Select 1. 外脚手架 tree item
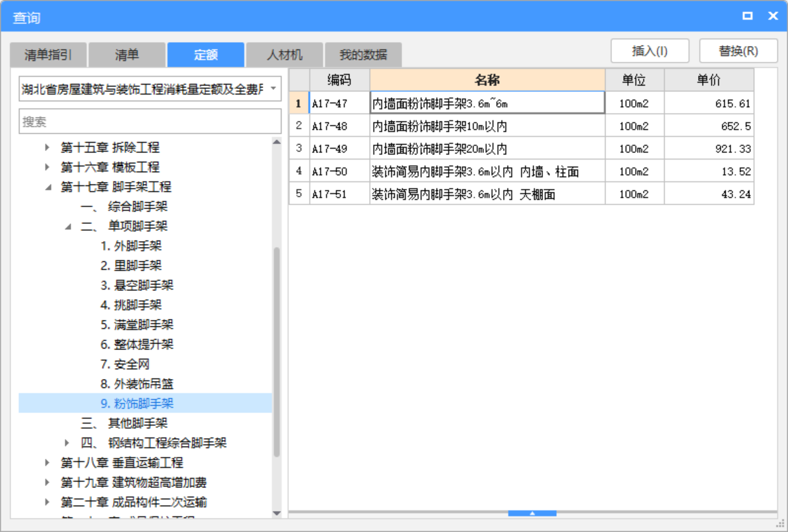 [x=131, y=246]
